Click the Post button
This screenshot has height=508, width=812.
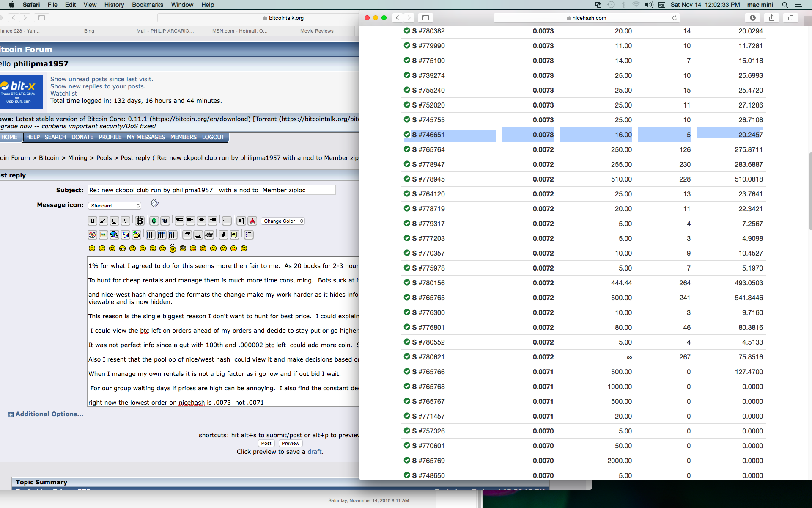(x=266, y=443)
